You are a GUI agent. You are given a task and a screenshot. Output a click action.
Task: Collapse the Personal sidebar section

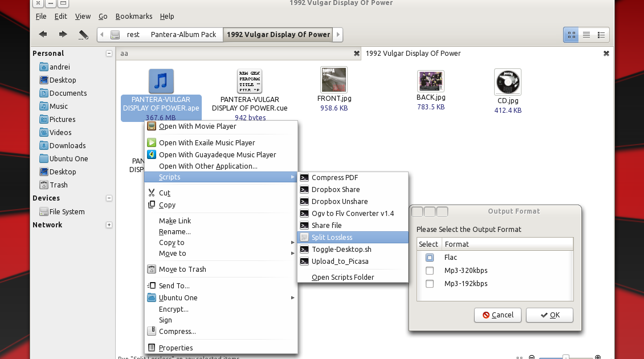click(x=108, y=53)
